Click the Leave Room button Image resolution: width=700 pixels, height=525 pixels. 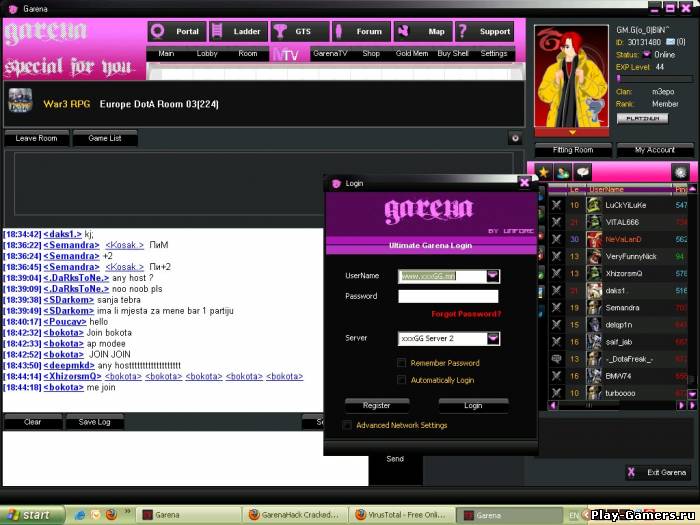tap(37, 138)
